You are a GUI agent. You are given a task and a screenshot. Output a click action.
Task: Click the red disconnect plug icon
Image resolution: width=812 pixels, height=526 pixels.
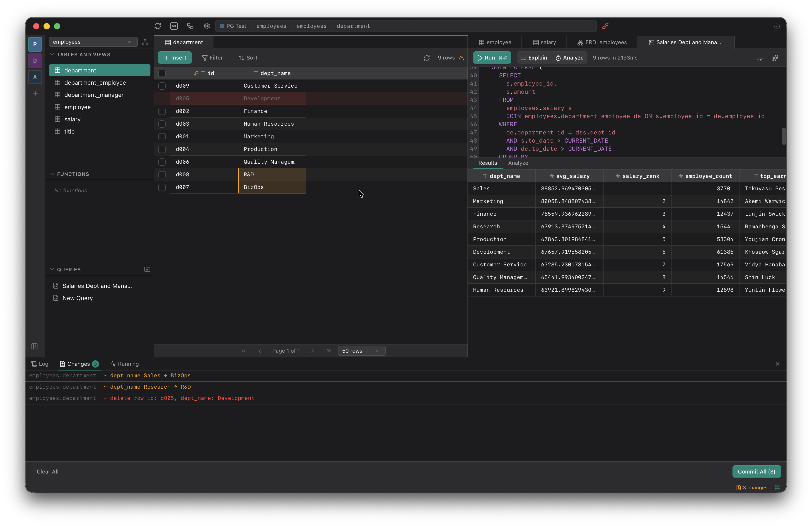point(605,26)
